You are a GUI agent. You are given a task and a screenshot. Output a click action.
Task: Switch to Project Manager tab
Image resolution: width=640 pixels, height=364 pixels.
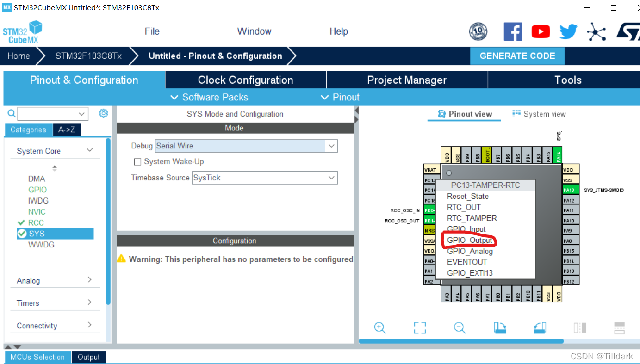[407, 80]
